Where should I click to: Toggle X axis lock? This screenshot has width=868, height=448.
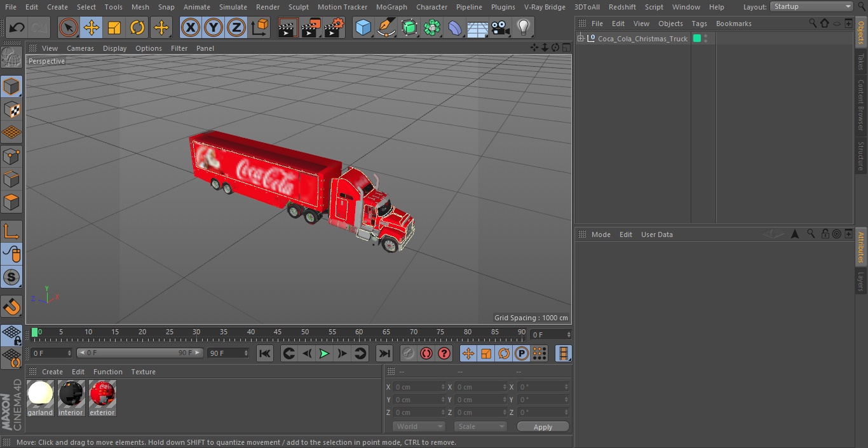coord(191,27)
